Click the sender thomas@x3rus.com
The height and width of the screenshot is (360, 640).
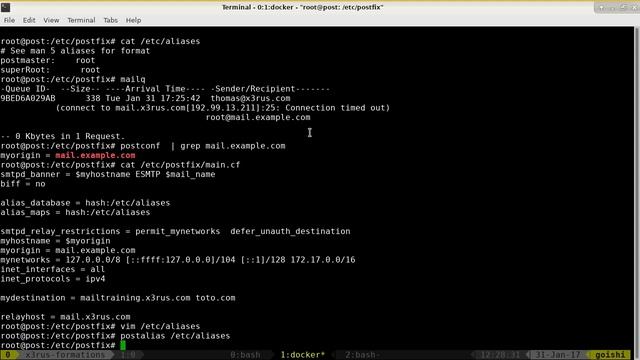[x=251, y=98]
